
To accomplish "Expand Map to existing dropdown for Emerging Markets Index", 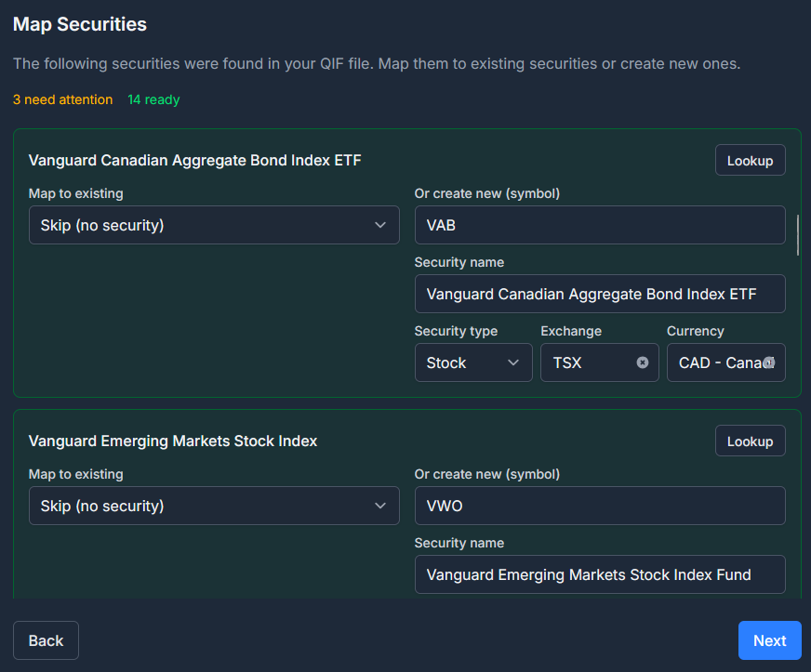I will (214, 506).
